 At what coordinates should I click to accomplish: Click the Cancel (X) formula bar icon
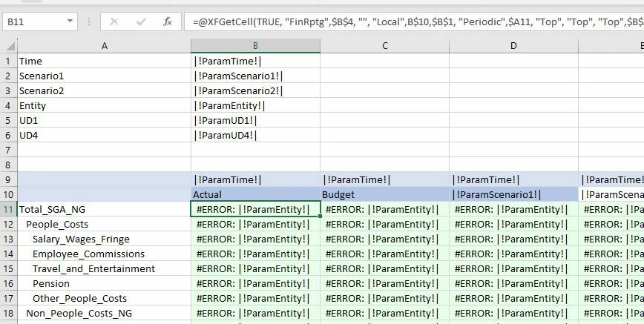pos(114,22)
